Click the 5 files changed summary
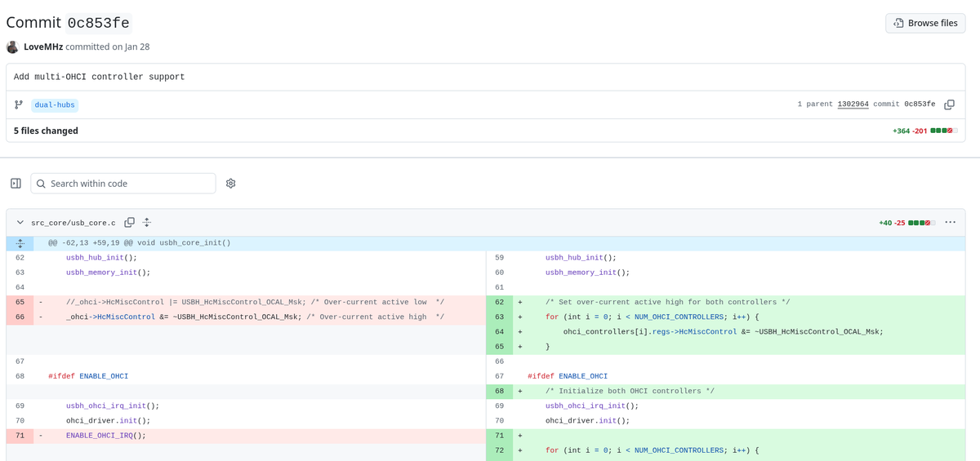The height and width of the screenshot is (461, 980). coord(46,131)
